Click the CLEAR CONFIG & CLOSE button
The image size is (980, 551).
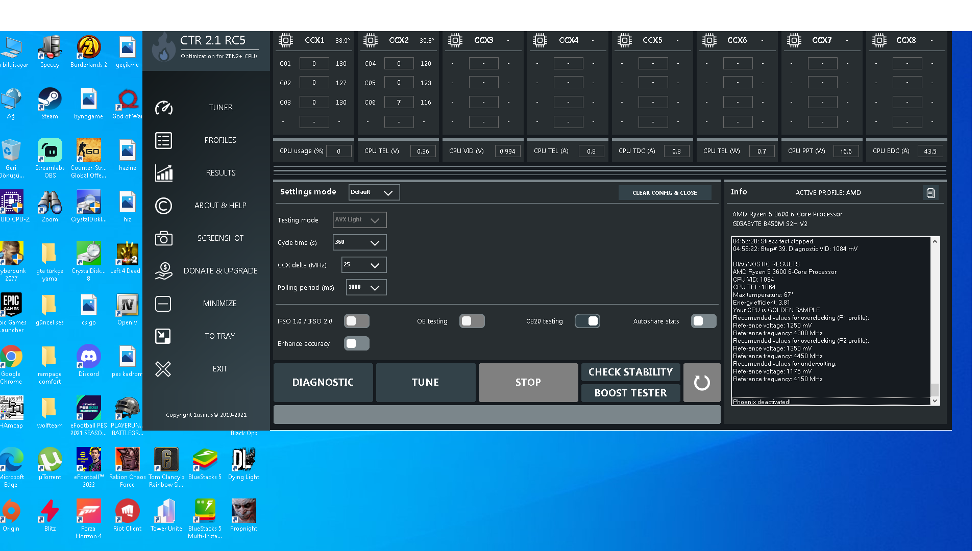(665, 192)
